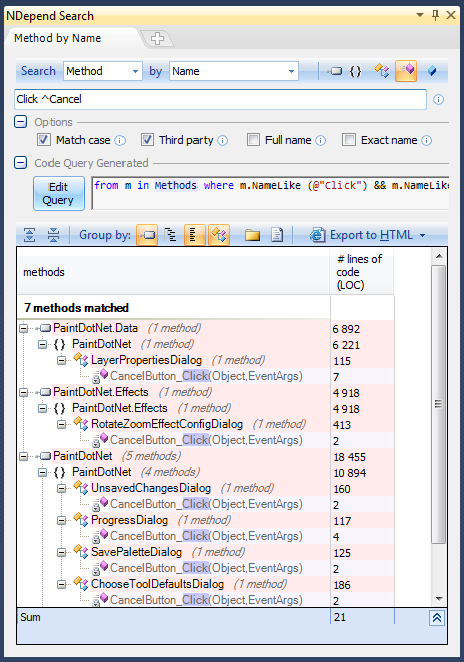Collapse the Options section
The image size is (464, 662).
[x=20, y=122]
